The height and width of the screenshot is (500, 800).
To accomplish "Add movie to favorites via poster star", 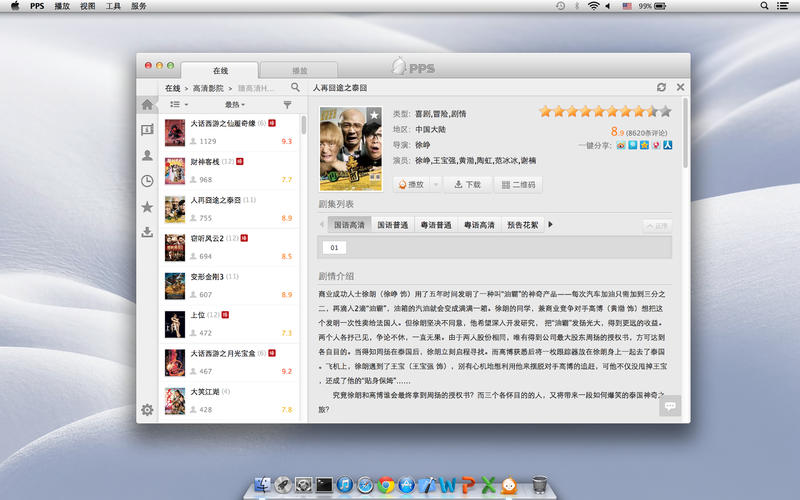I will (x=374, y=115).
